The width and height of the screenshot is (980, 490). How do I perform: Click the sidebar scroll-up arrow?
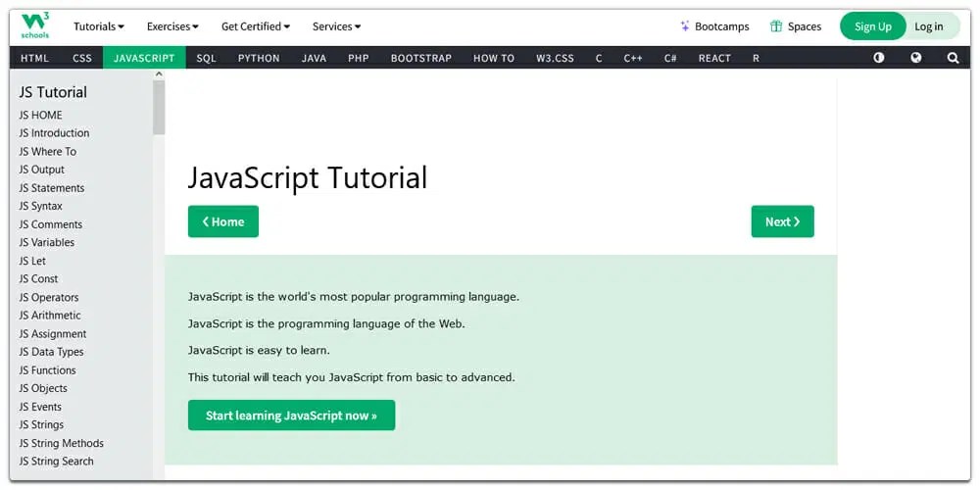159,73
